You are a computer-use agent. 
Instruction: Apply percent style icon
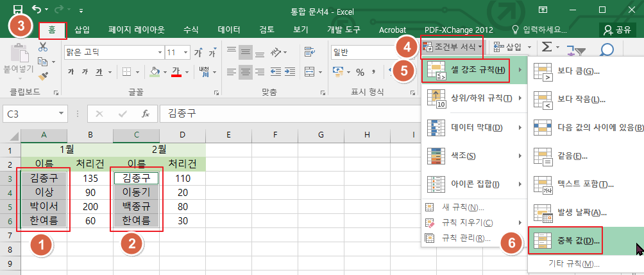360,73
